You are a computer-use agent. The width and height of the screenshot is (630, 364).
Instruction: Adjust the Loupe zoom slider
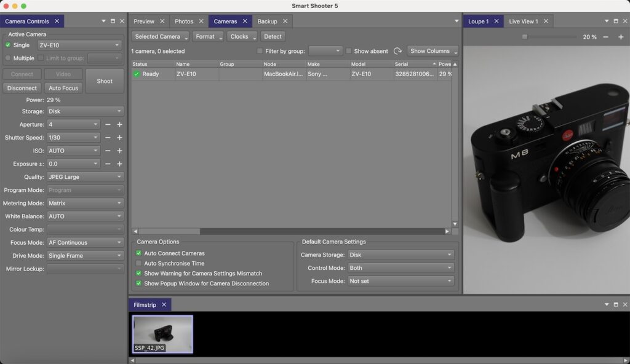pyautogui.click(x=525, y=37)
